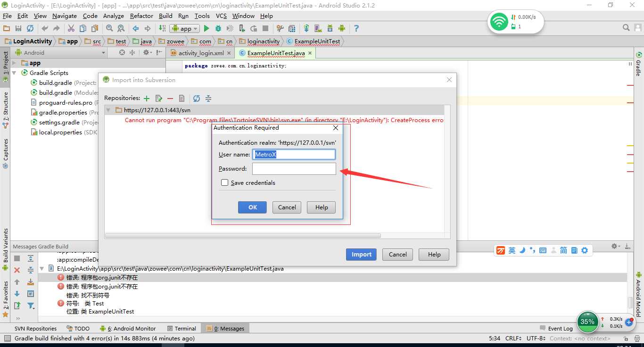Viewport: 644px width, 347px height.
Task: Click blue Next Message down arrow
Action: coord(17,294)
